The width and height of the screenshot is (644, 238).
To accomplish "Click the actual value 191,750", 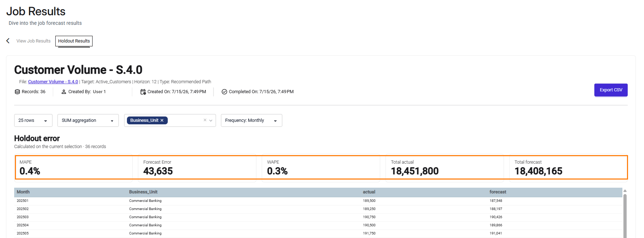I will click(369, 233).
